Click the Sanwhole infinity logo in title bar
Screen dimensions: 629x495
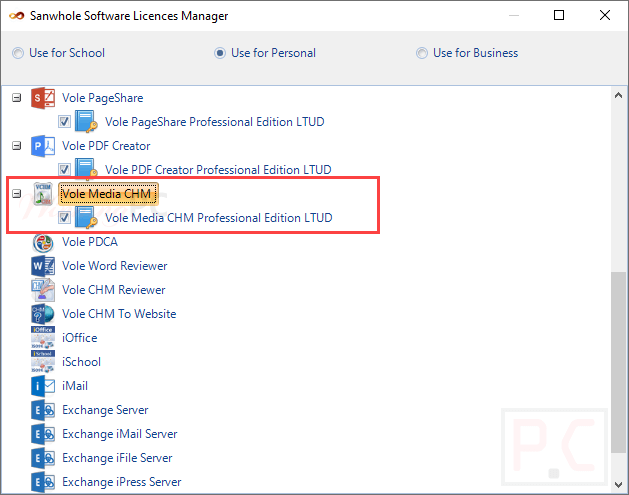tap(16, 16)
